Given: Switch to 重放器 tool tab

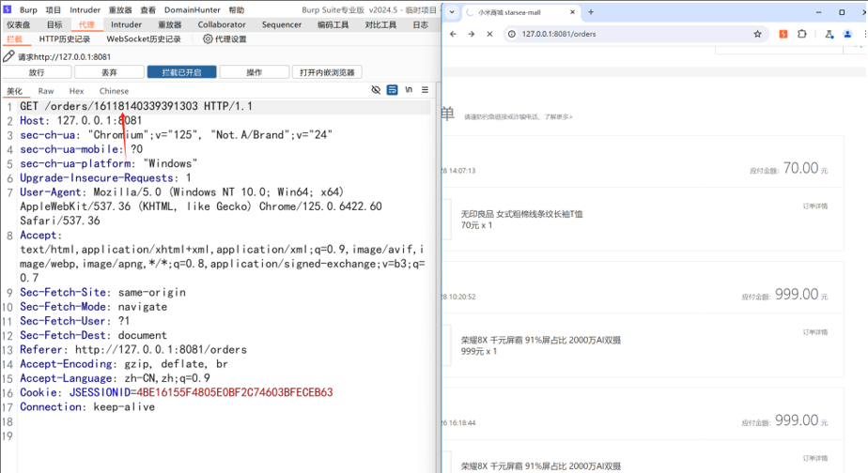Looking at the screenshot, I should click(x=169, y=25).
